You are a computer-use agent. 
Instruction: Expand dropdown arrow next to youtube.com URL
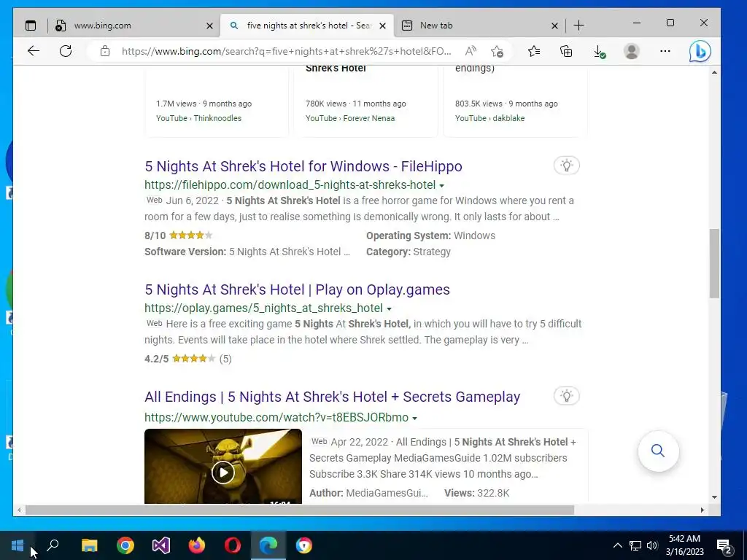(x=414, y=418)
